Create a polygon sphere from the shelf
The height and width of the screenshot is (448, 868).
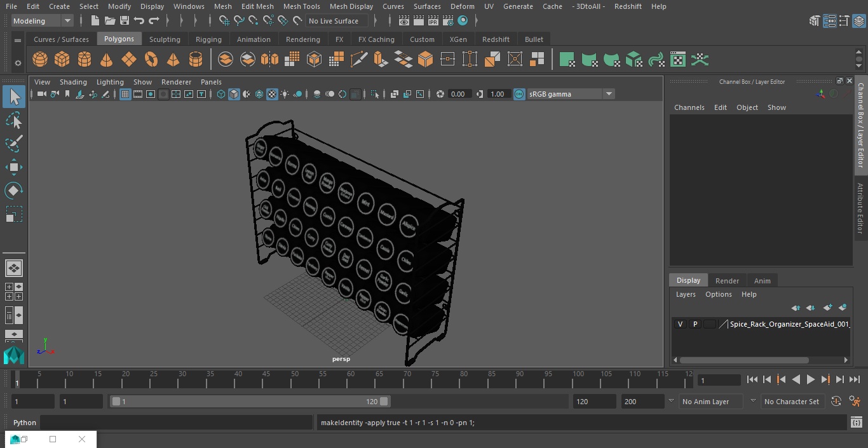pyautogui.click(x=40, y=60)
